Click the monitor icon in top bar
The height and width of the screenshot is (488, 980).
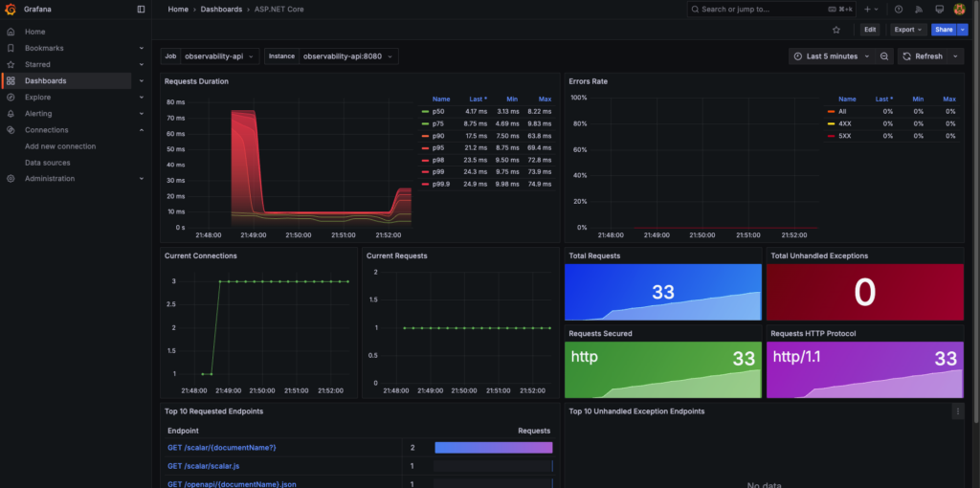939,10
